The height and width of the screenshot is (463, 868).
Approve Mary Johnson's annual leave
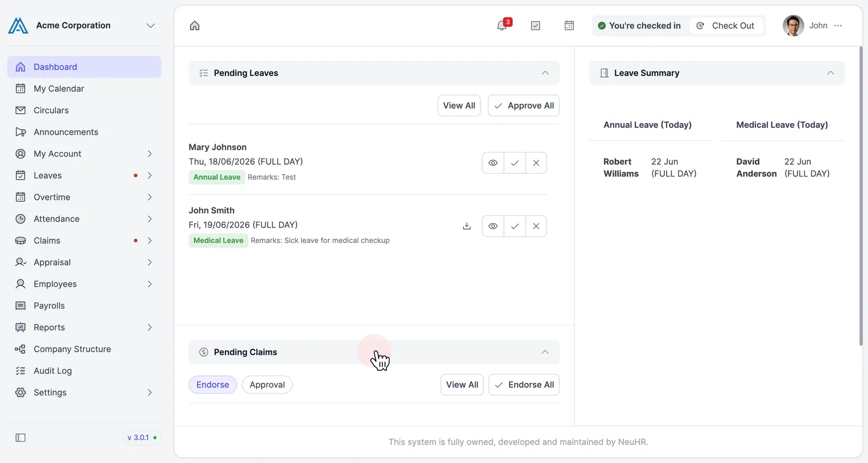click(515, 163)
